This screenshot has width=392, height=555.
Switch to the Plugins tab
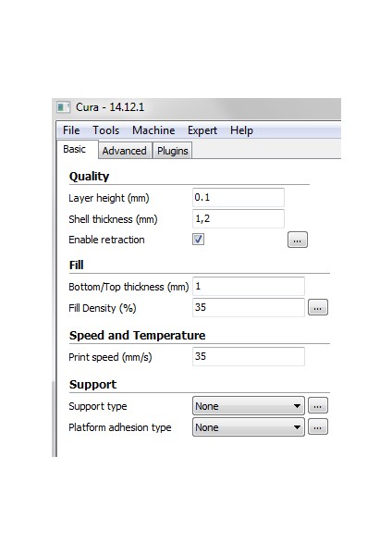pos(173,151)
